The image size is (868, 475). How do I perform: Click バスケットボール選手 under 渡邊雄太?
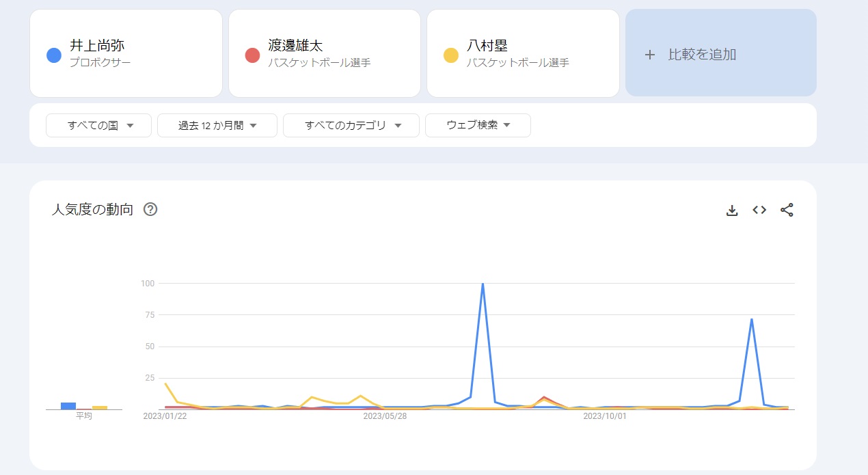[x=319, y=63]
